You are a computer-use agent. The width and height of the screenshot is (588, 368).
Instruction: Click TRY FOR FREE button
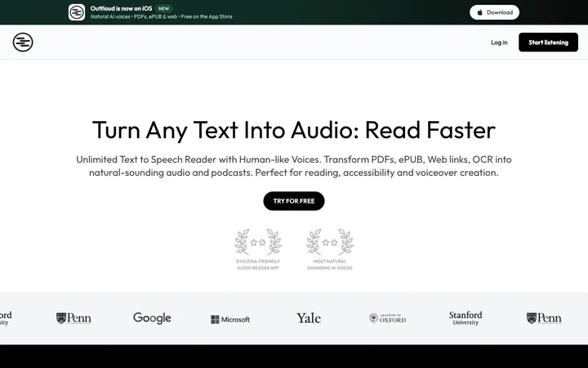pyautogui.click(x=294, y=201)
